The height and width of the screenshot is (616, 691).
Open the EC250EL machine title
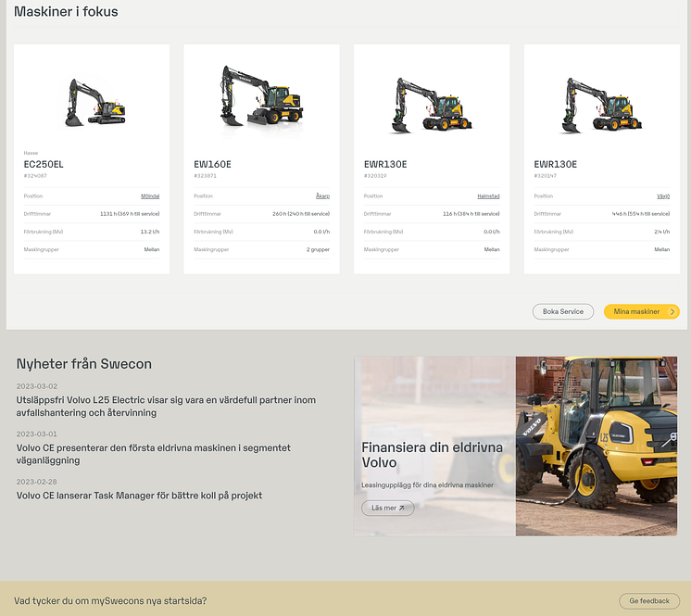44,164
